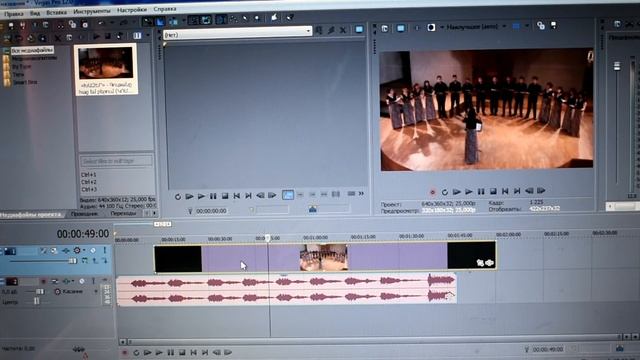The height and width of the screenshot is (360, 640).
Task: Open audio track automation mode dropdown Касание
Action: click(x=77, y=291)
